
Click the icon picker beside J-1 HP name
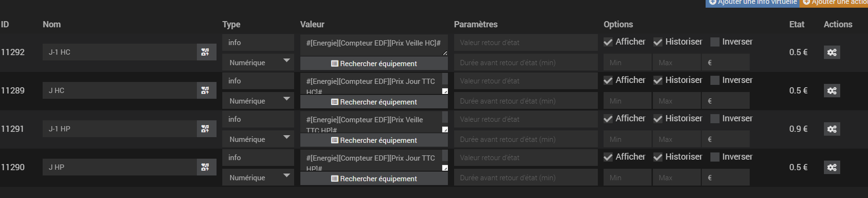(x=206, y=129)
